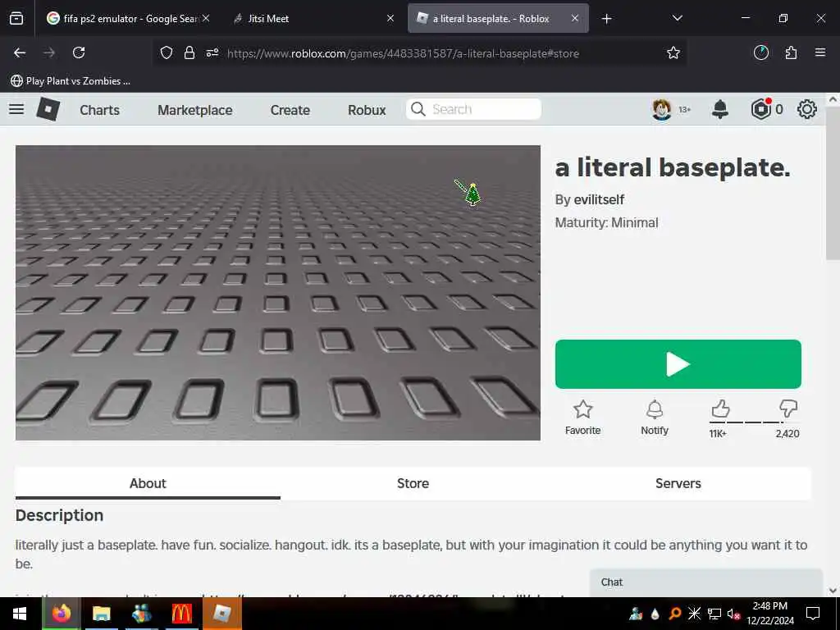Image resolution: width=840 pixels, height=630 pixels.
Task: Click the baseplate game thumbnail image
Action: (278, 293)
